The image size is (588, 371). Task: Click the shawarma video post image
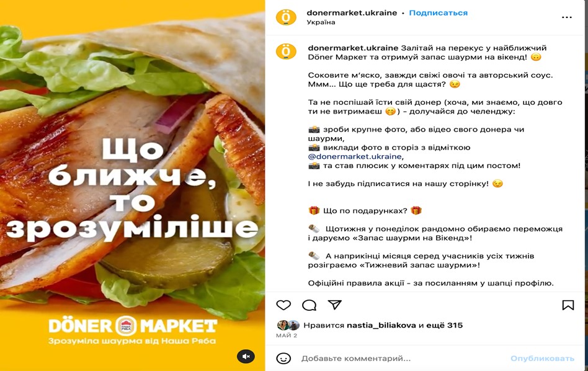(132, 185)
